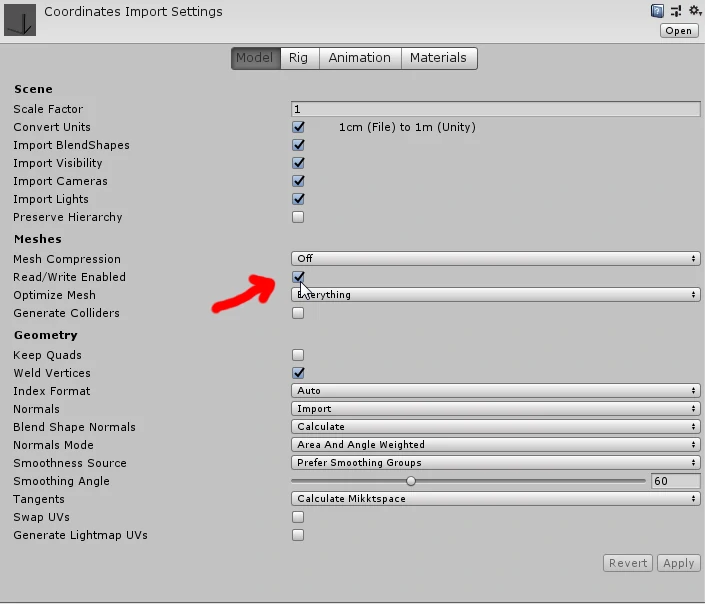Click the Apply button
706x604 pixels.
click(679, 563)
